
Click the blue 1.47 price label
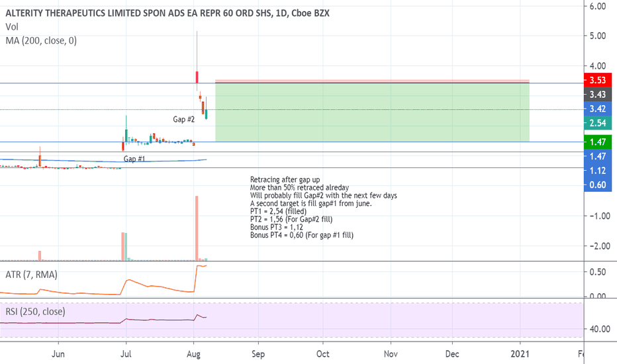[x=598, y=156]
